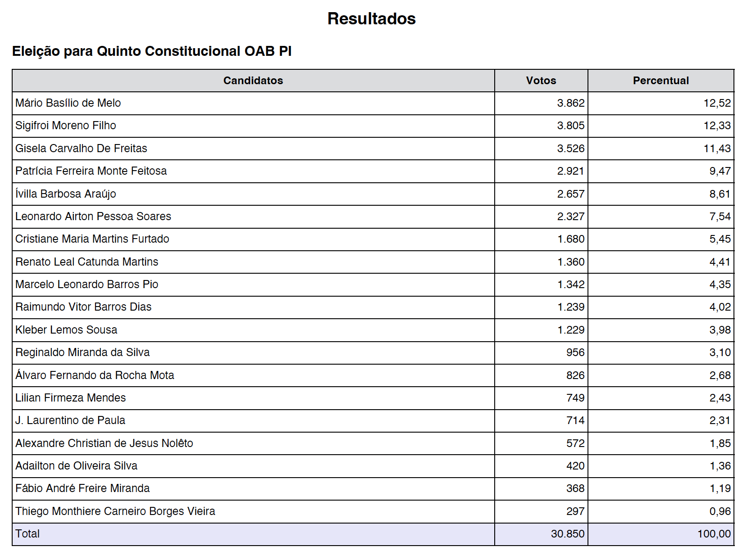Select Mário Basílio de Melo's name
This screenshot has width=747, height=560.
pyautogui.click(x=68, y=103)
